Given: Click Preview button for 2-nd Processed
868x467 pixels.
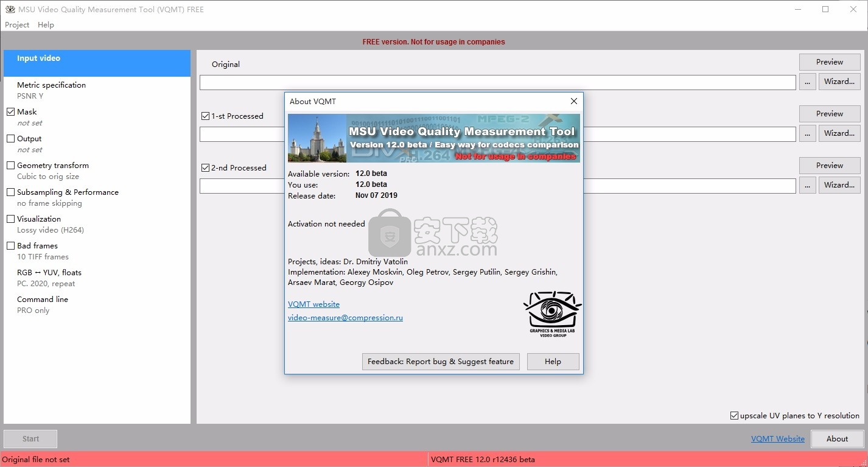Looking at the screenshot, I should tap(830, 166).
